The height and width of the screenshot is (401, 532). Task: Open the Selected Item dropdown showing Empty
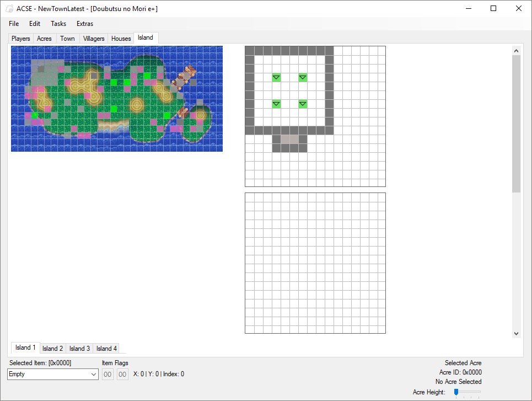53,374
